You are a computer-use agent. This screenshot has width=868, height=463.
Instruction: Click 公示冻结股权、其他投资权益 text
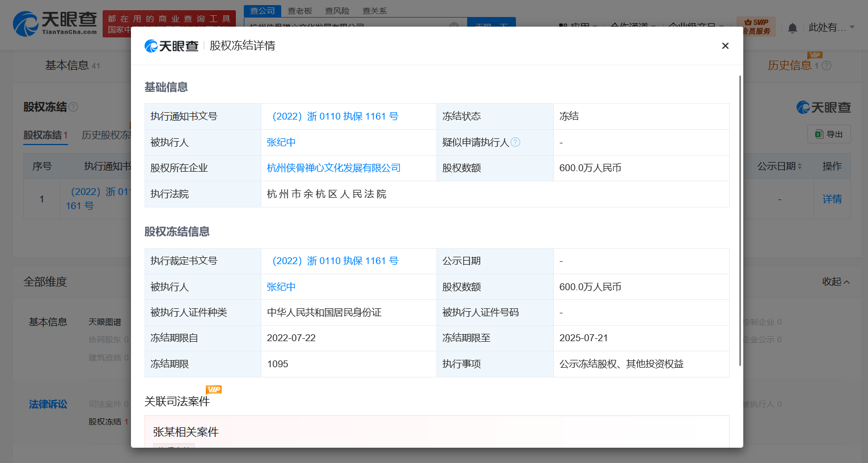[x=621, y=364]
